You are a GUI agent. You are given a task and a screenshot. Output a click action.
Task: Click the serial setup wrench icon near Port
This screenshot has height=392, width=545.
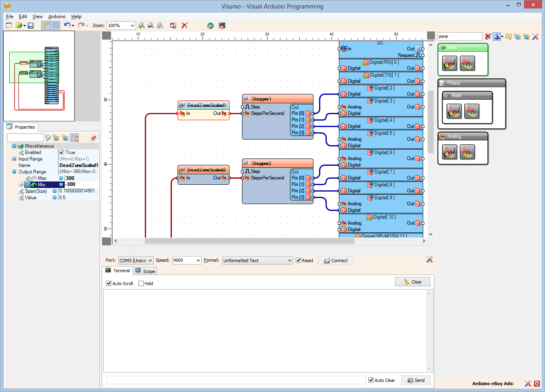(429, 260)
